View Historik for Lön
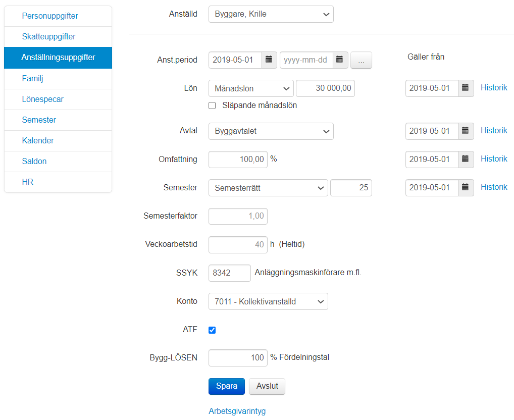514x420 pixels. pyautogui.click(x=494, y=88)
